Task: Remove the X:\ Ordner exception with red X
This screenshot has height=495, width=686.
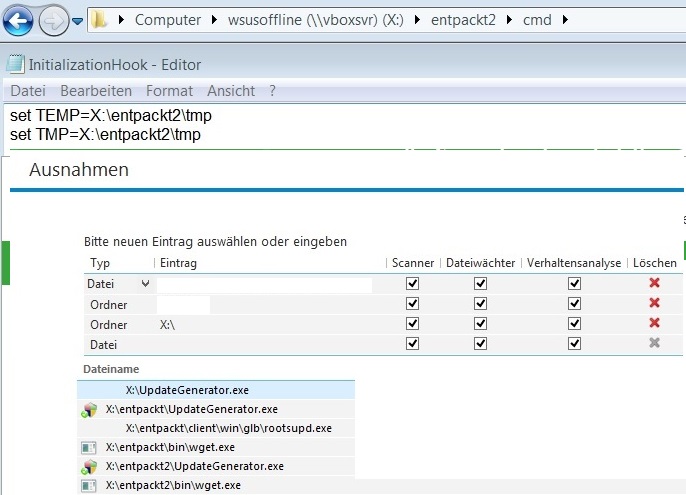Action: point(654,323)
